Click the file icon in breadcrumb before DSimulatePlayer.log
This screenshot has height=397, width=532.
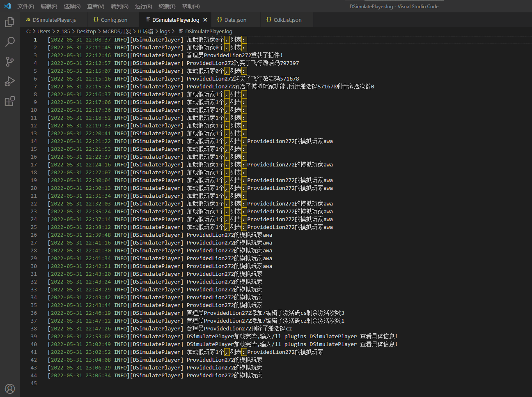pos(181,31)
